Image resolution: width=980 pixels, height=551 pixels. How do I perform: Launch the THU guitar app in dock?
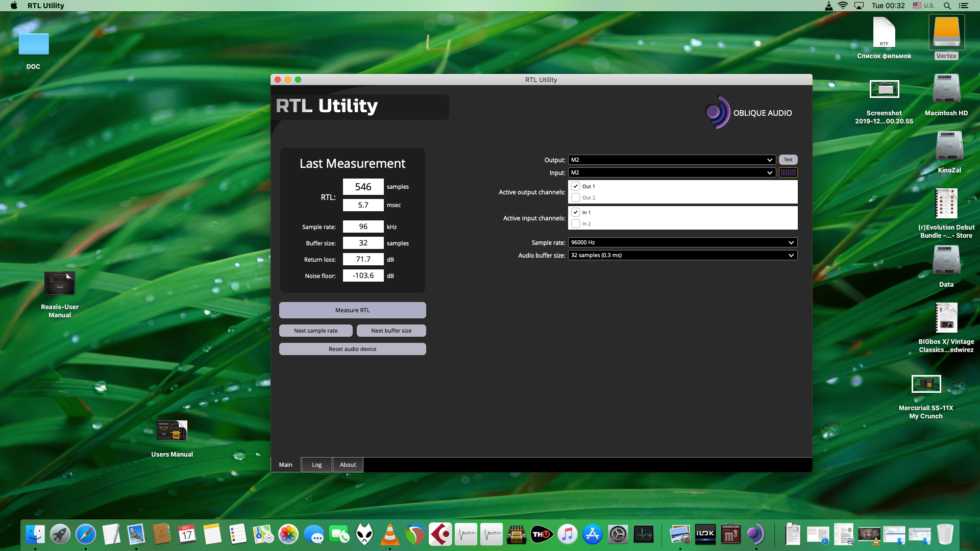click(541, 535)
